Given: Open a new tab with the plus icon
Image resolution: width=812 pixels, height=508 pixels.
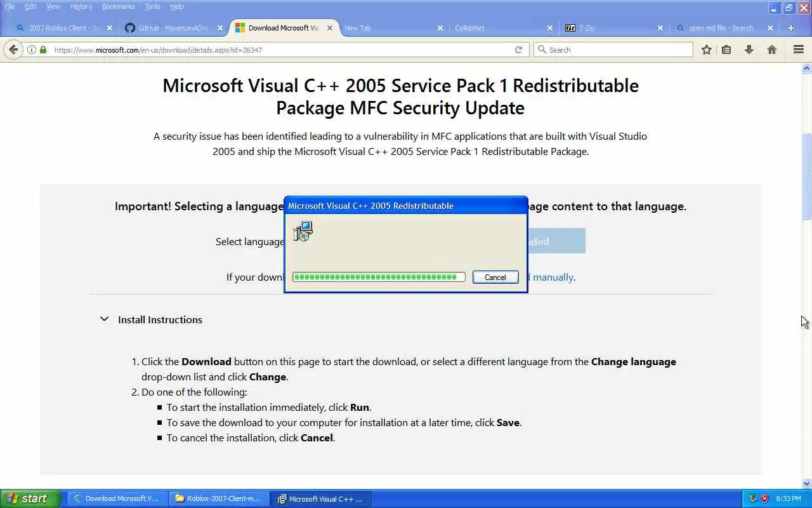Looking at the screenshot, I should tap(791, 28).
